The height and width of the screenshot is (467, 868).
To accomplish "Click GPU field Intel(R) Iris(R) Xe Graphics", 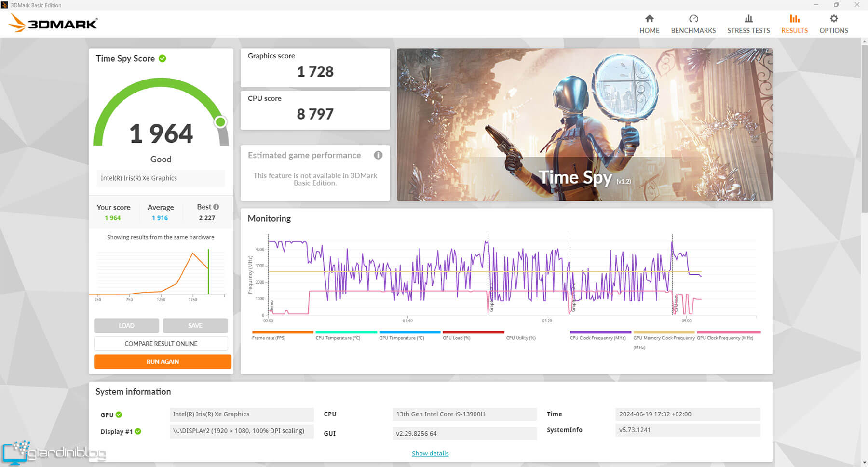I will coord(241,414).
